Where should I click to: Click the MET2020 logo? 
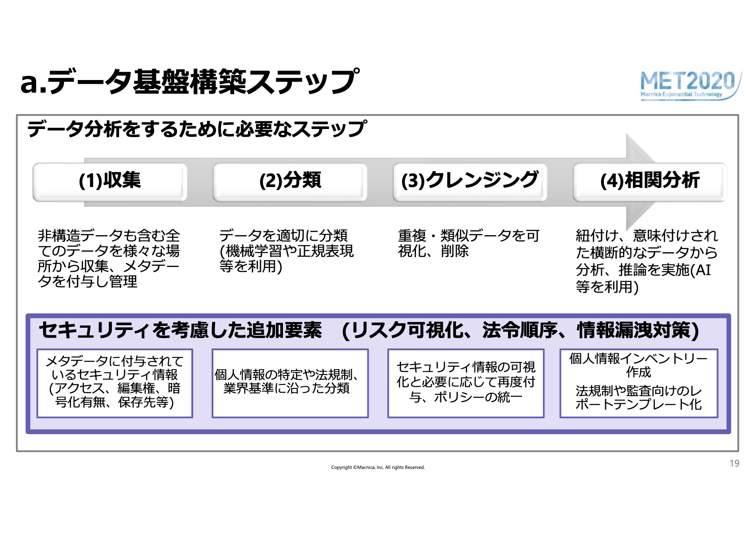click(x=690, y=85)
